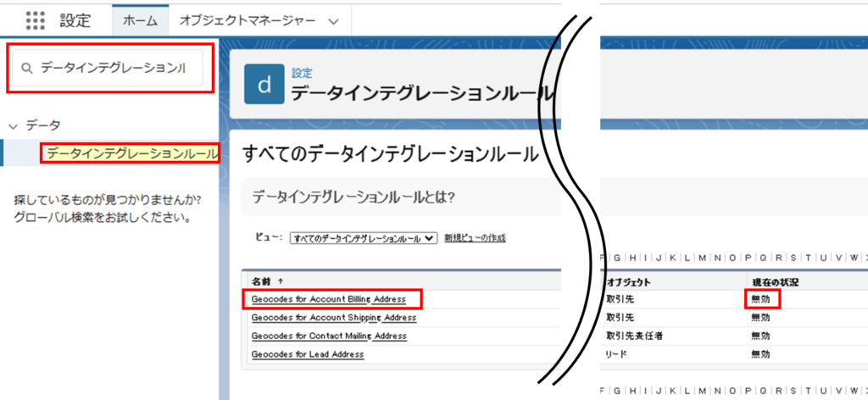Click the sort arrow beside 名前 header
This screenshot has height=400, width=868.
[x=281, y=281]
